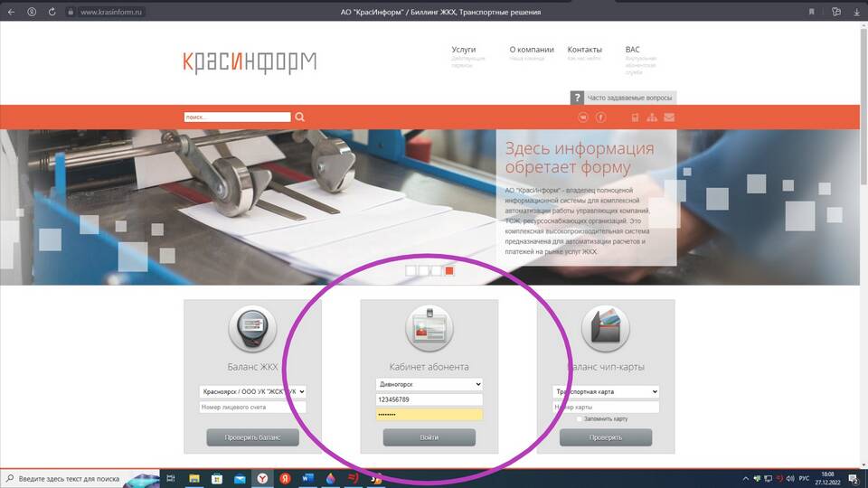Click the chip card wallet icon

pos(605,328)
